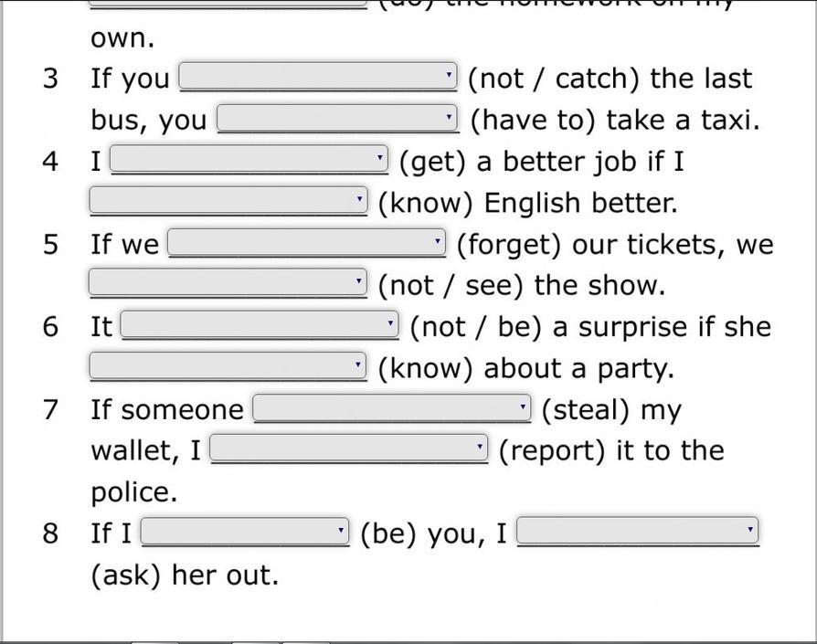Select the '(not / see)' answer dropdown
Viewport: 817px width, 644px height.
point(228,284)
